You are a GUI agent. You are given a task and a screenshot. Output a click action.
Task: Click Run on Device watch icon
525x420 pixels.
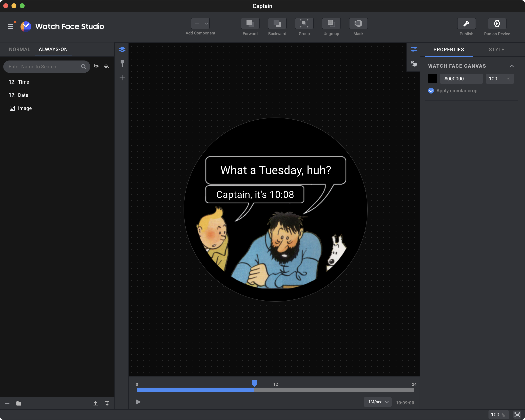click(x=497, y=24)
